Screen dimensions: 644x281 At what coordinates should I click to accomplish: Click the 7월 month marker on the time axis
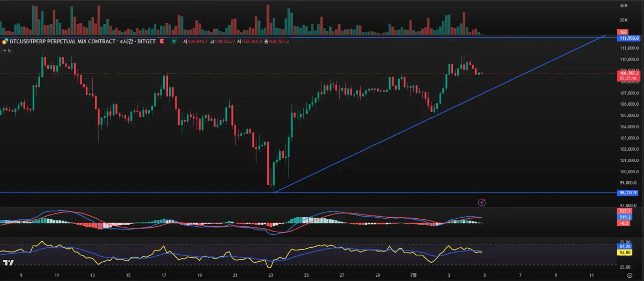[x=413, y=274]
